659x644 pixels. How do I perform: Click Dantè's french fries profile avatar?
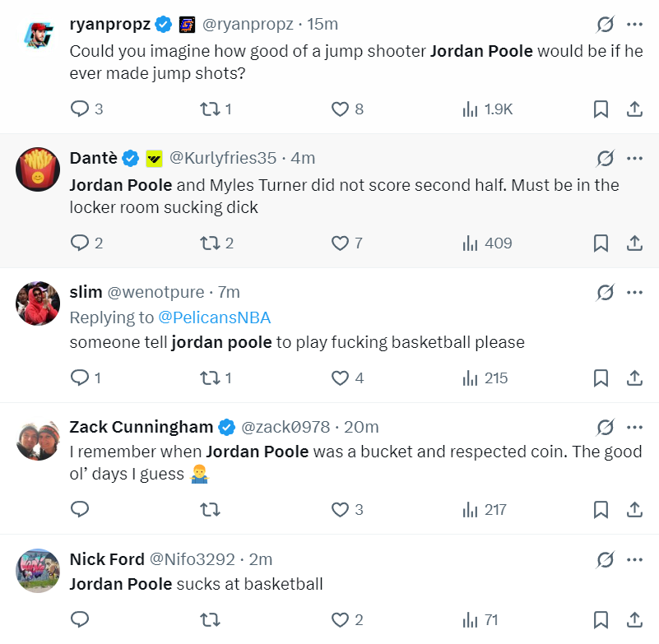point(38,169)
